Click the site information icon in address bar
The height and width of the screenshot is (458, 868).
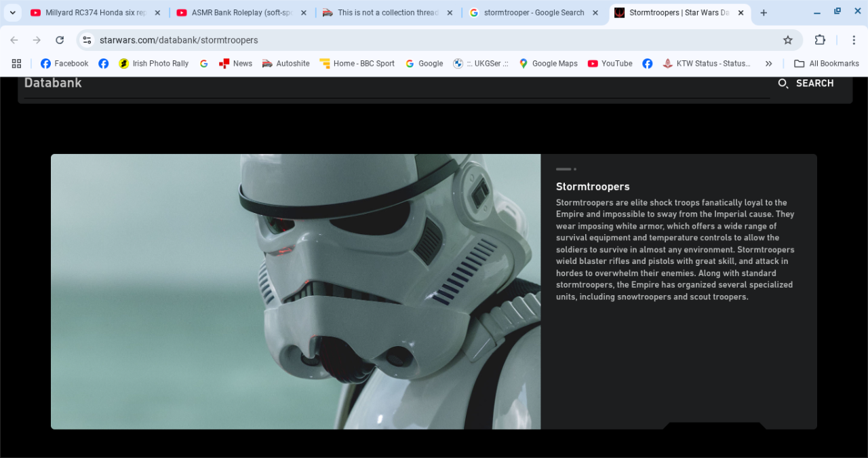coord(87,40)
